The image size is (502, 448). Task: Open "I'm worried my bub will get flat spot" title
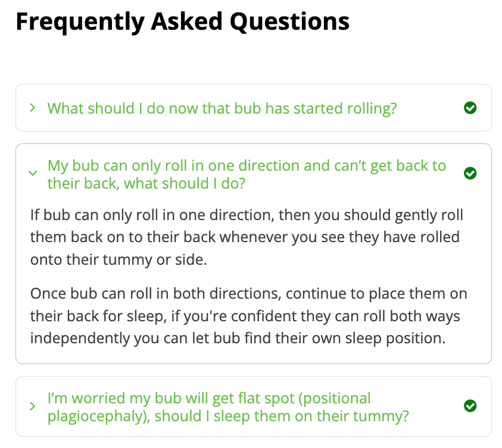pyautogui.click(x=209, y=398)
